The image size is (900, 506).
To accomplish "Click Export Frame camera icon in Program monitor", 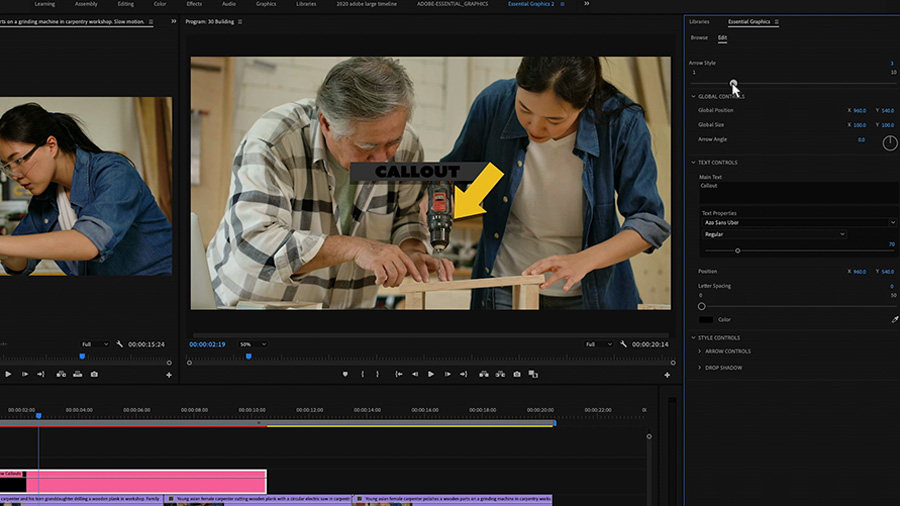I will pyautogui.click(x=517, y=374).
